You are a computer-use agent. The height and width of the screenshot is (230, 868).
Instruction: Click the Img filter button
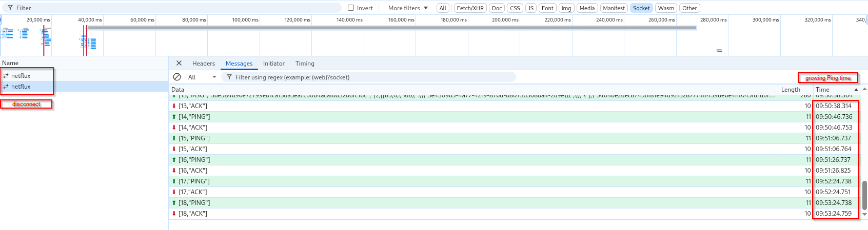(566, 8)
